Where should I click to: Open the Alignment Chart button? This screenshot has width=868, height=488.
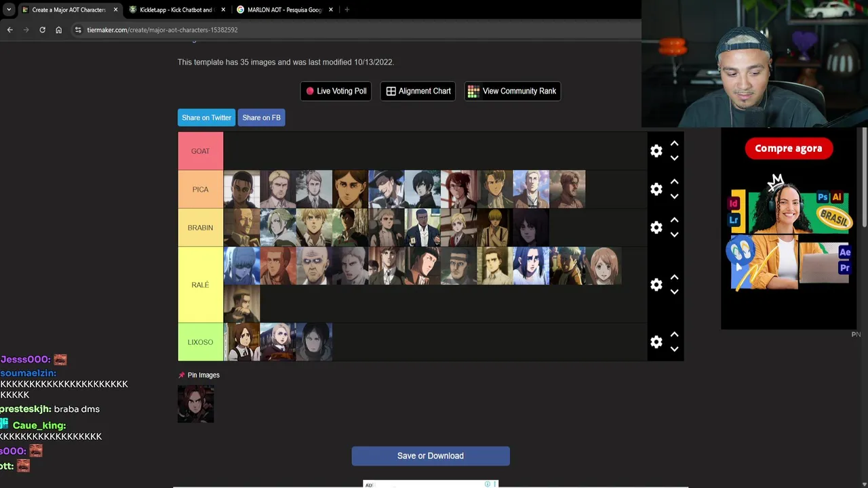pos(418,91)
